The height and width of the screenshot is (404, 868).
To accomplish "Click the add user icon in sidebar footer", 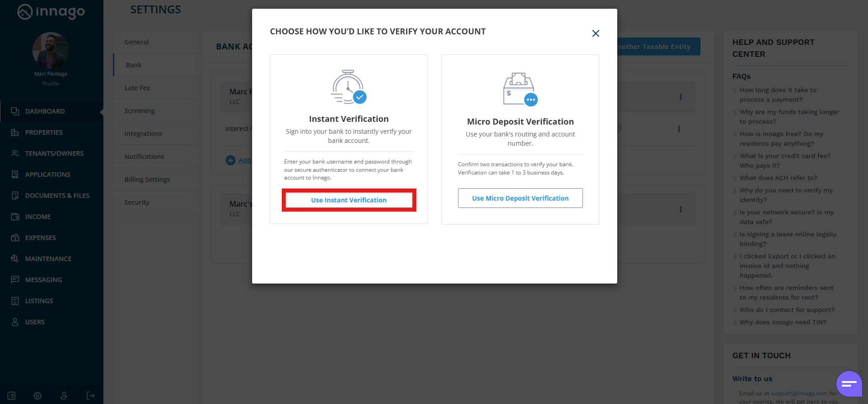I will (x=64, y=396).
